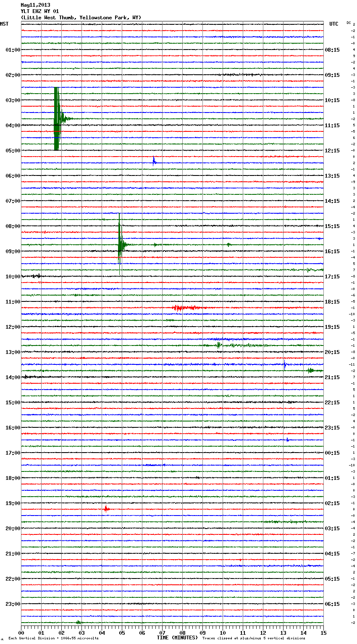The image size is (357, 644).
Task: Click the 15:15 UTC time label
Action: [x=332, y=226]
